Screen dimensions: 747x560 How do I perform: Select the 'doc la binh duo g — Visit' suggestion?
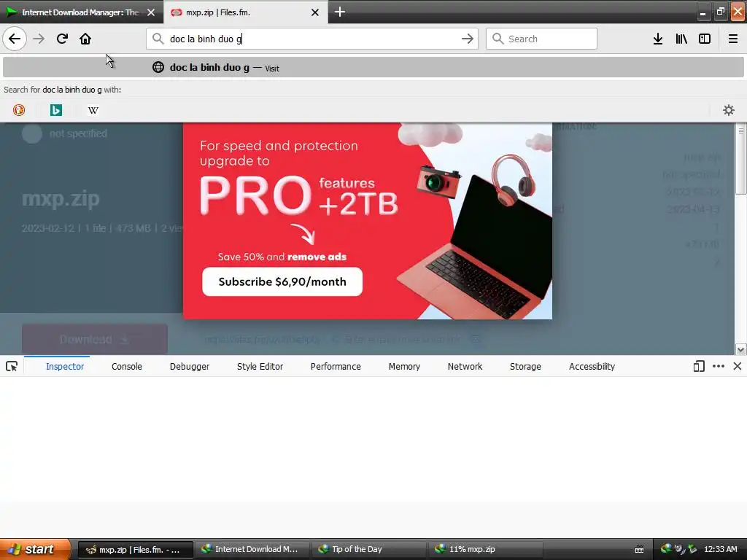tap(373, 67)
